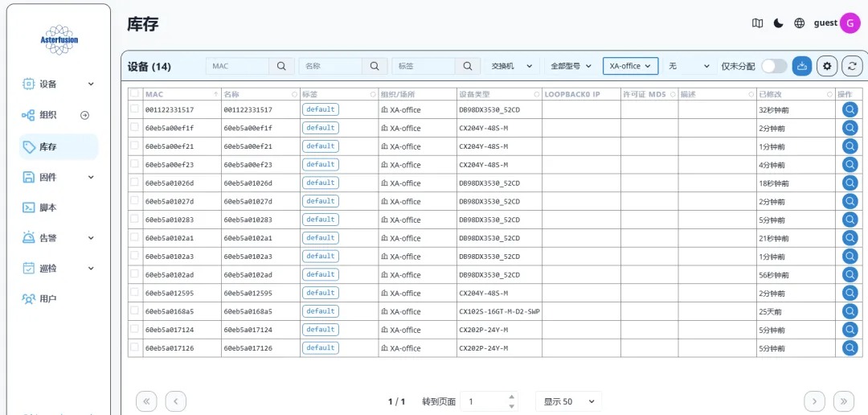This screenshot has width=868, height=415.
Task: Open the XA-office organization dropdown
Action: click(x=631, y=66)
